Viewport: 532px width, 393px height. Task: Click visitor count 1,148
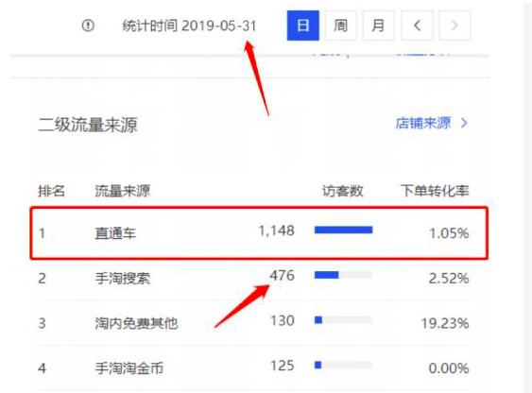tap(277, 231)
